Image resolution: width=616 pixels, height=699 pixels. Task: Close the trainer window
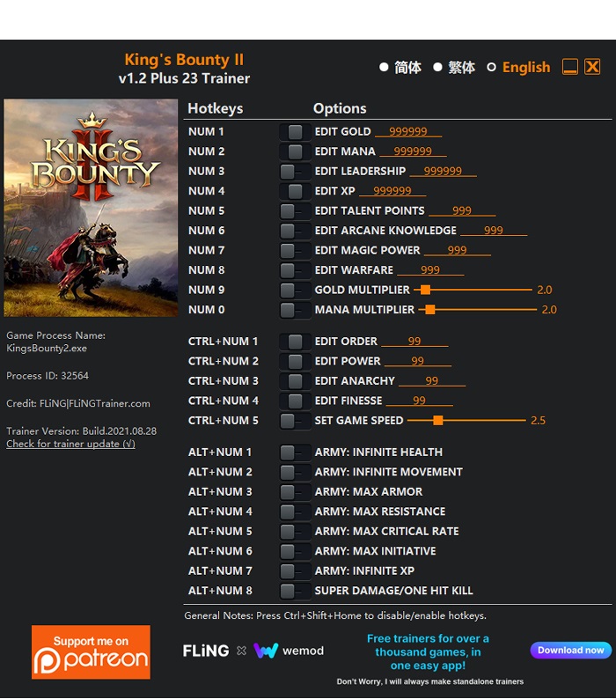tap(592, 67)
